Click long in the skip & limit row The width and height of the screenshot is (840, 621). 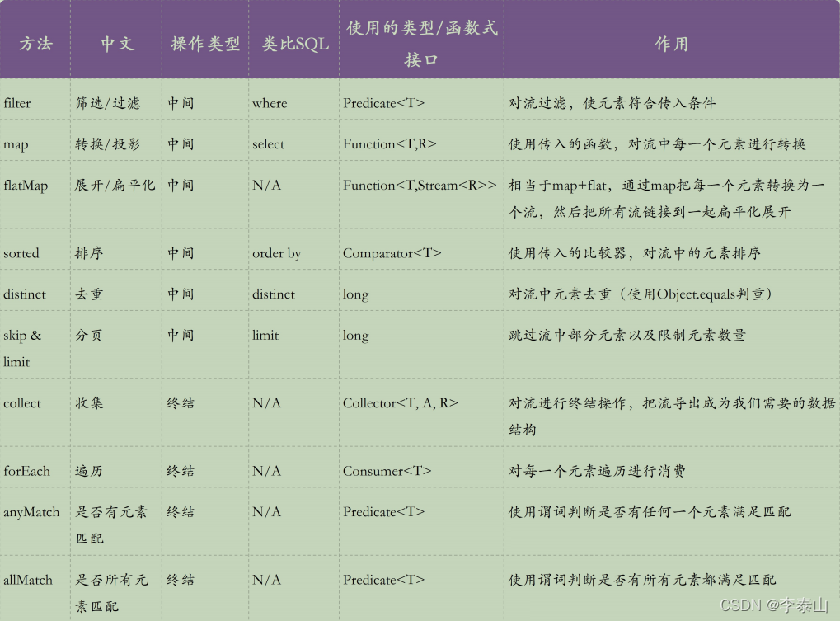356,336
